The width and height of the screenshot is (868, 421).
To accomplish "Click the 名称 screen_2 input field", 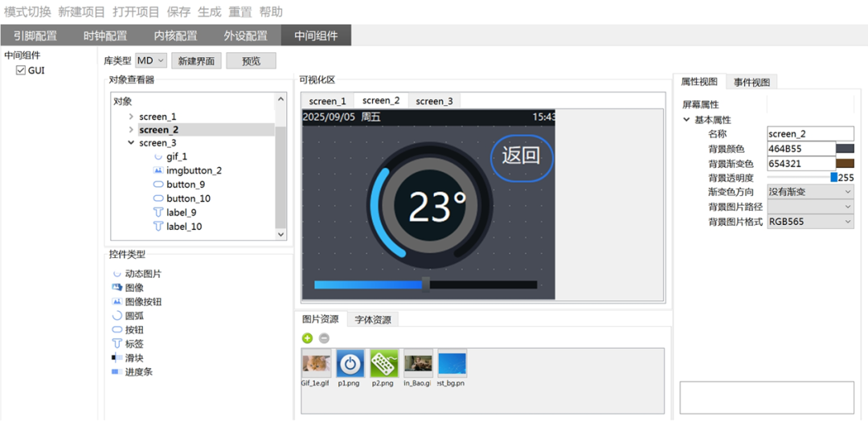I will tap(811, 133).
